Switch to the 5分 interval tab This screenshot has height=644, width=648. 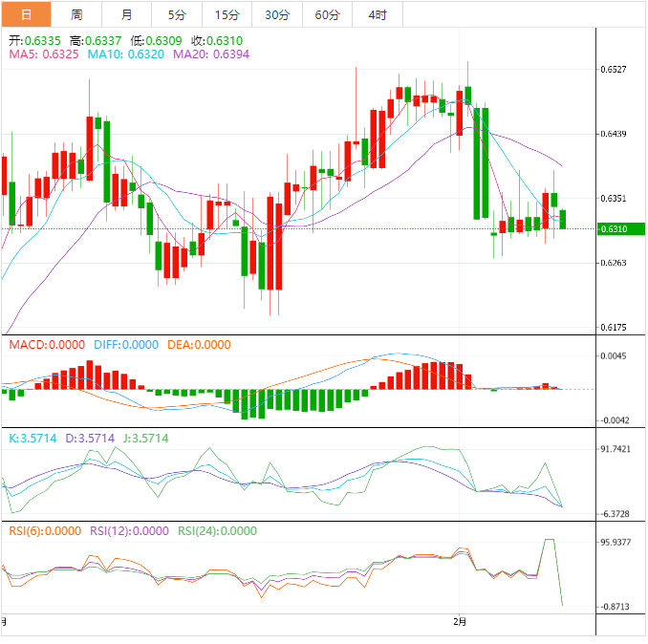177,14
